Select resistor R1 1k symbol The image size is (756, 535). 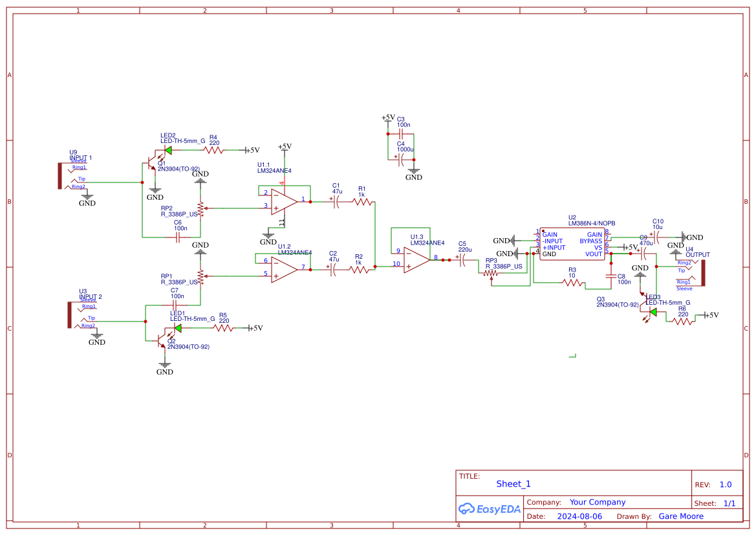pyautogui.click(x=362, y=201)
